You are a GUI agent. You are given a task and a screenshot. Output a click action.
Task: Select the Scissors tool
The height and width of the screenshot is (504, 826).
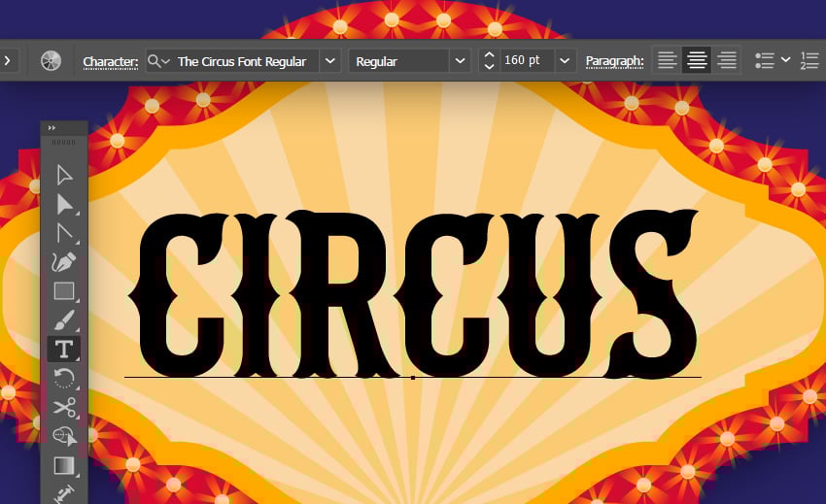tap(64, 407)
